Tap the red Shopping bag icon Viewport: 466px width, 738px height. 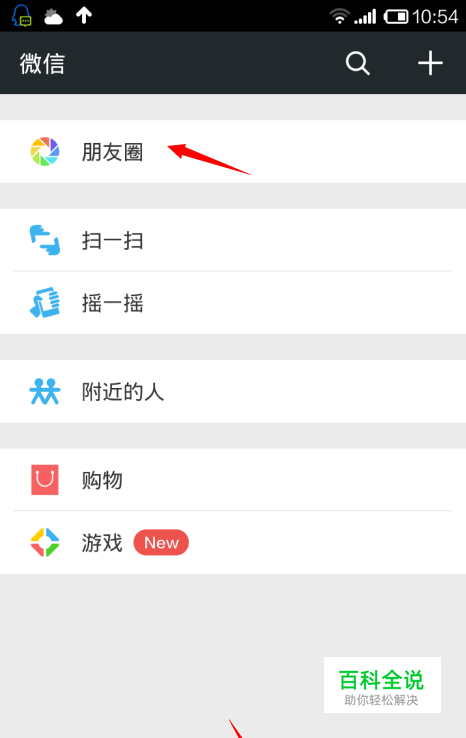pos(45,480)
